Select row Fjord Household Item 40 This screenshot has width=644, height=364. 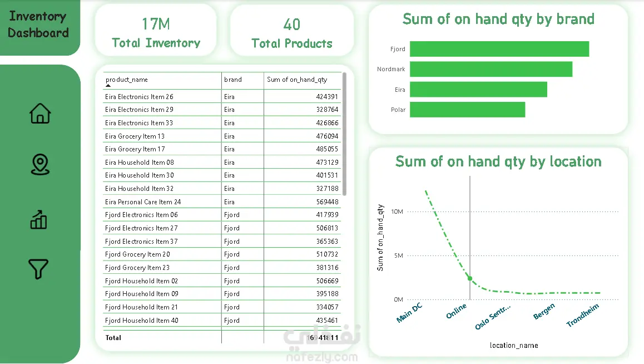coord(222,320)
